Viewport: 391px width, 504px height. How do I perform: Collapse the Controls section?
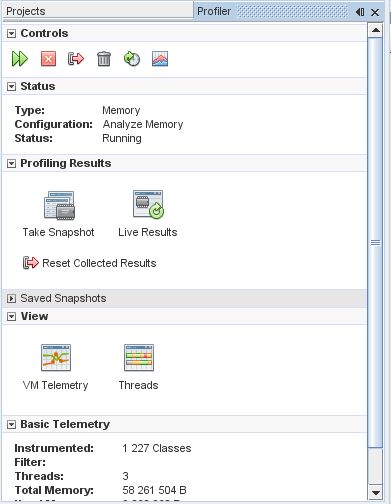point(11,33)
